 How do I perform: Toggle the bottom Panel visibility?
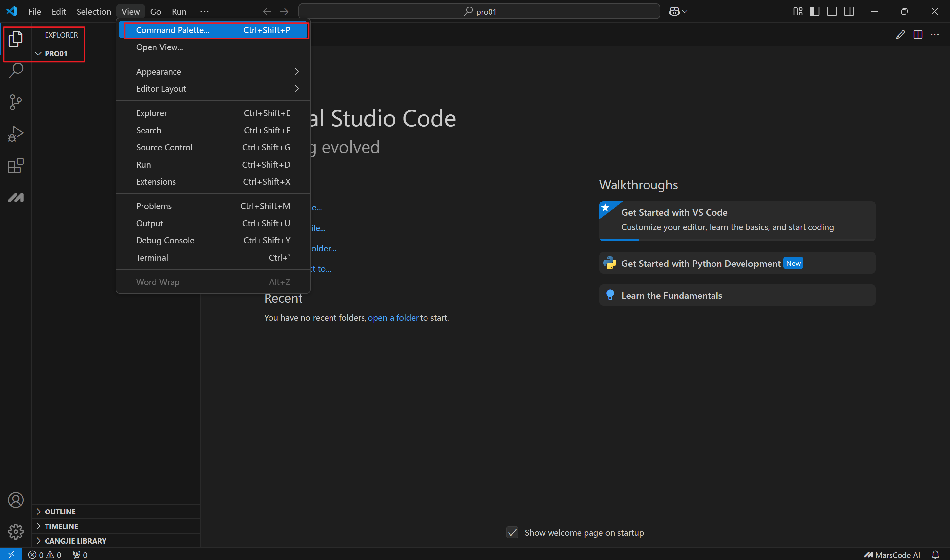[x=832, y=11]
